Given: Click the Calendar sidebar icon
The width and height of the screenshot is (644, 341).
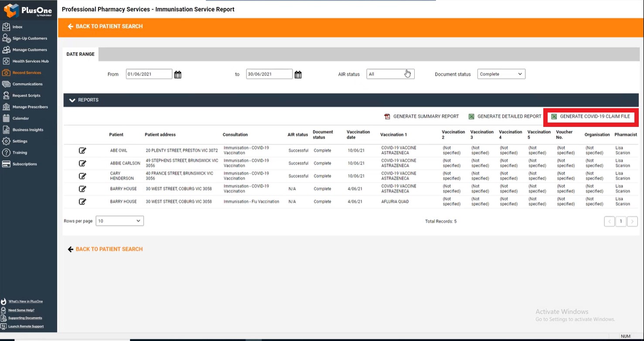Looking at the screenshot, I should [6, 118].
